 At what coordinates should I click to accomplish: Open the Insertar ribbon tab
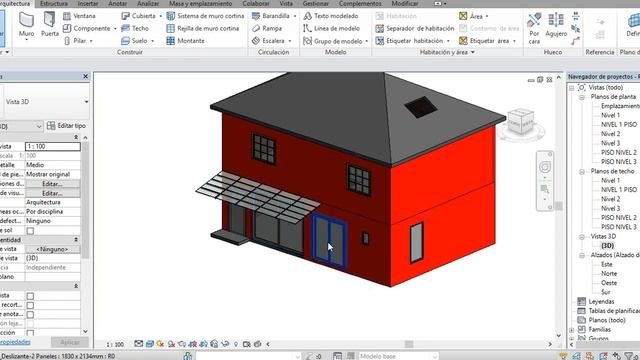(x=88, y=4)
